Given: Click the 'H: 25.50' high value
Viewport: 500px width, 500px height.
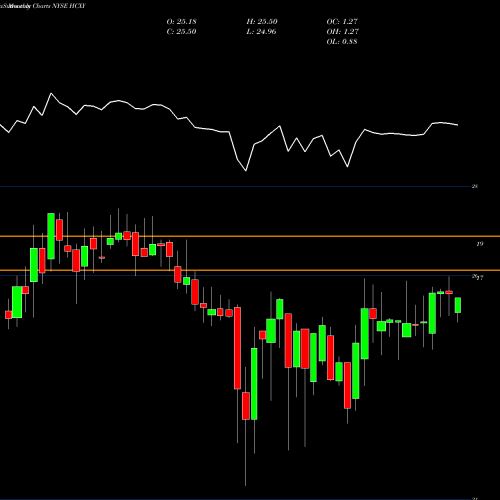Looking at the screenshot, I should 262,22.
